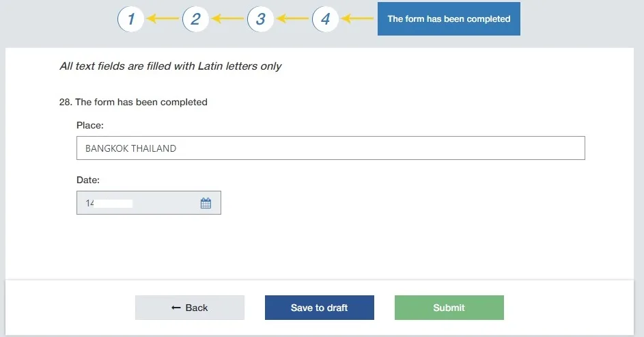Open the calendar date picker icon
Screen dimensions: 644x337
(x=206, y=203)
